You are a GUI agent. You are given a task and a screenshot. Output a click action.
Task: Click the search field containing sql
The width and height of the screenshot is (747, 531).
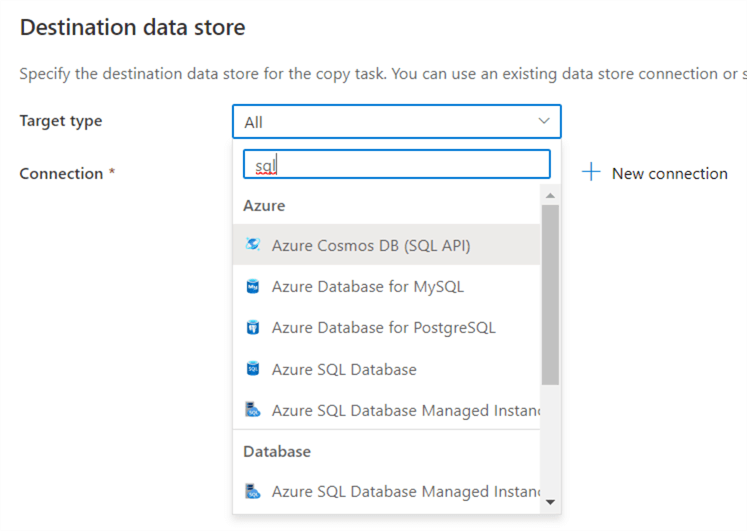pos(396,165)
